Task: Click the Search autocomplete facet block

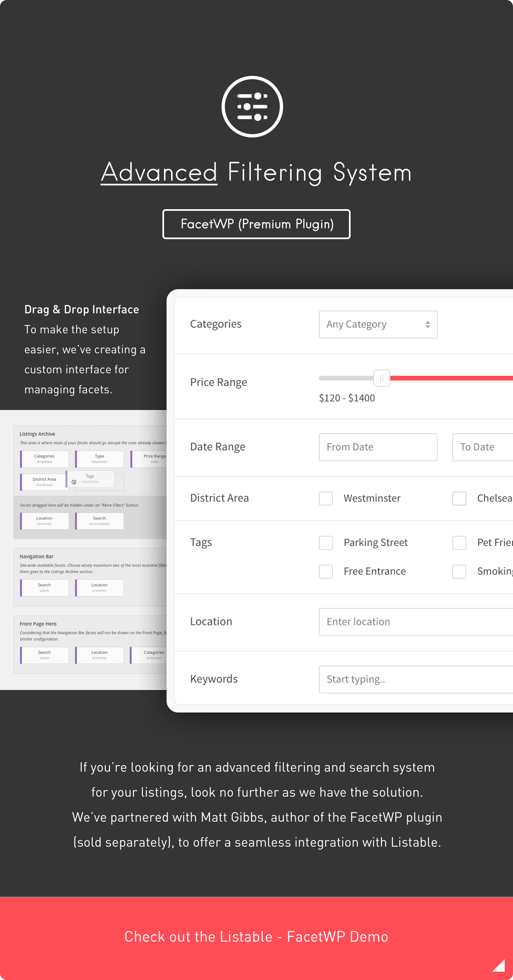Action: pos(100,521)
